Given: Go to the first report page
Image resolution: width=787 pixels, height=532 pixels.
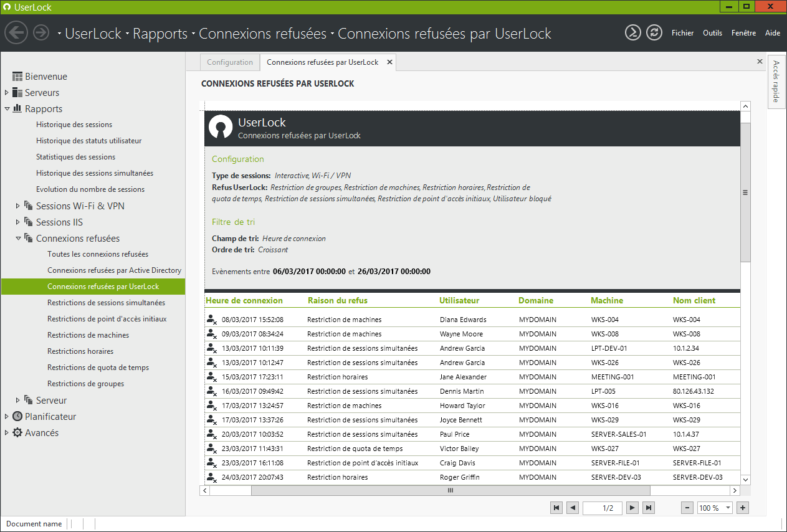Looking at the screenshot, I should click(x=556, y=508).
